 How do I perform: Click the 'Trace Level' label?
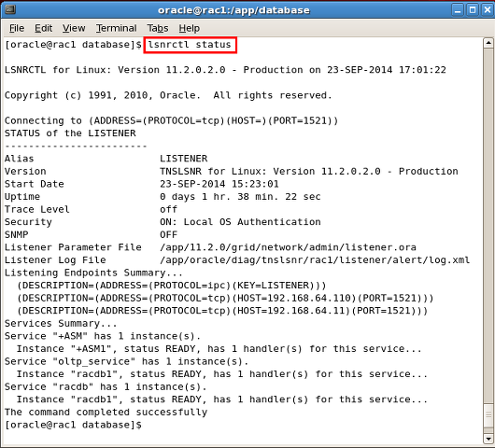(x=37, y=209)
